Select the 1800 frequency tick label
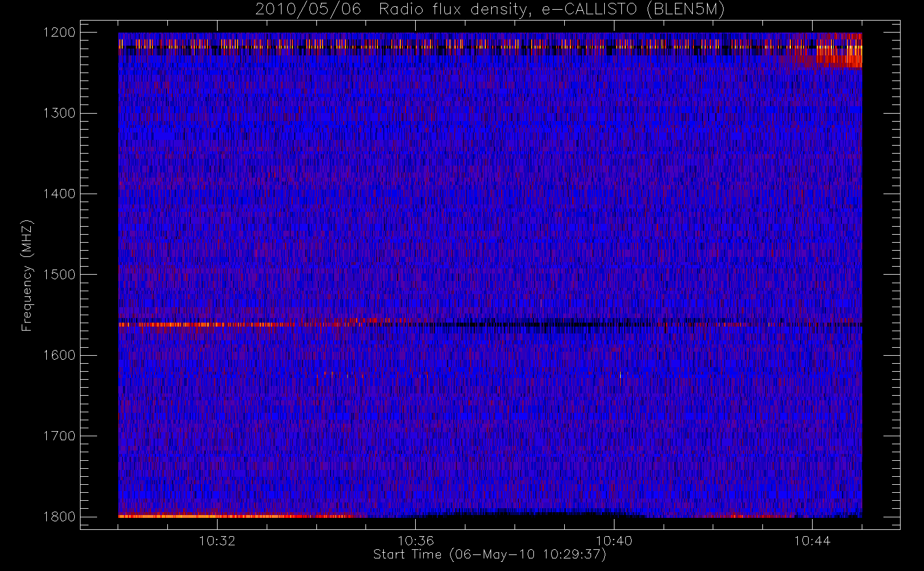924x571 pixels. [x=60, y=517]
